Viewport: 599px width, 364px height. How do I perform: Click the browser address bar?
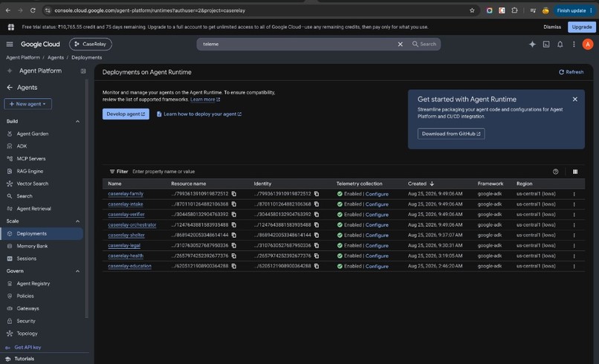[260, 10]
